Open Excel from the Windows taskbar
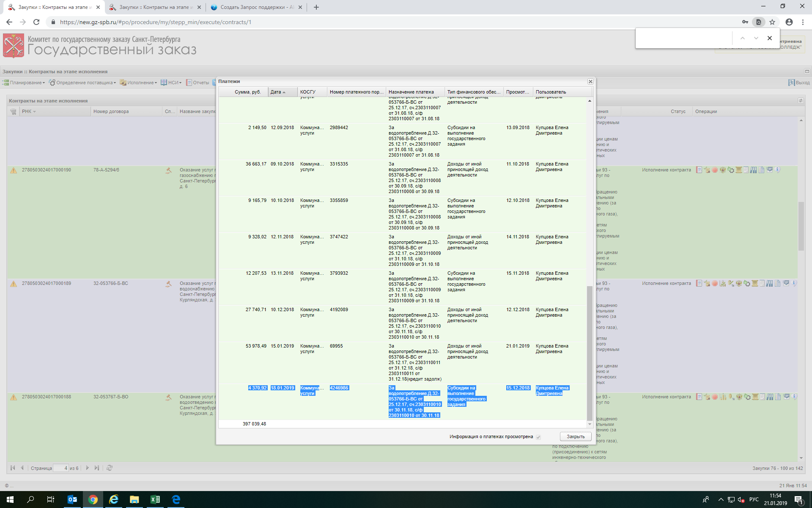This screenshot has width=812, height=508. pyautogui.click(x=155, y=500)
